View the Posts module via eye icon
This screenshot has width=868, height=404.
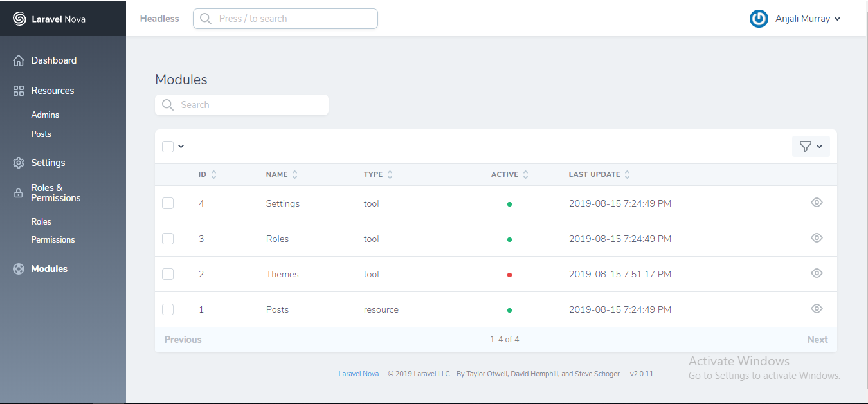click(817, 309)
